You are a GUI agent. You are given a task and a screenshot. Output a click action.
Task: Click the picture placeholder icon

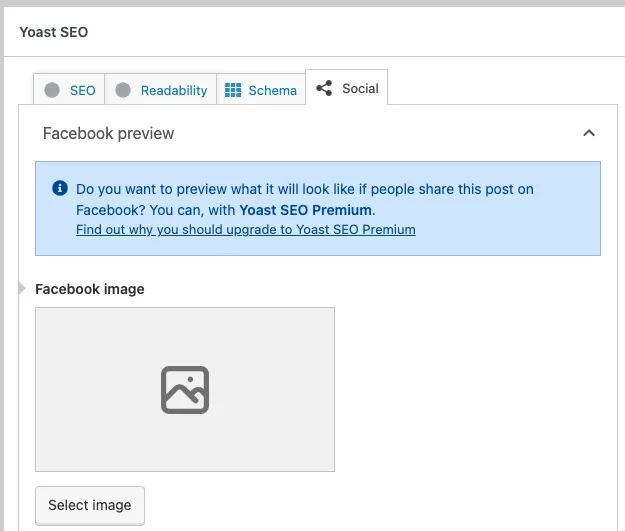(x=185, y=389)
